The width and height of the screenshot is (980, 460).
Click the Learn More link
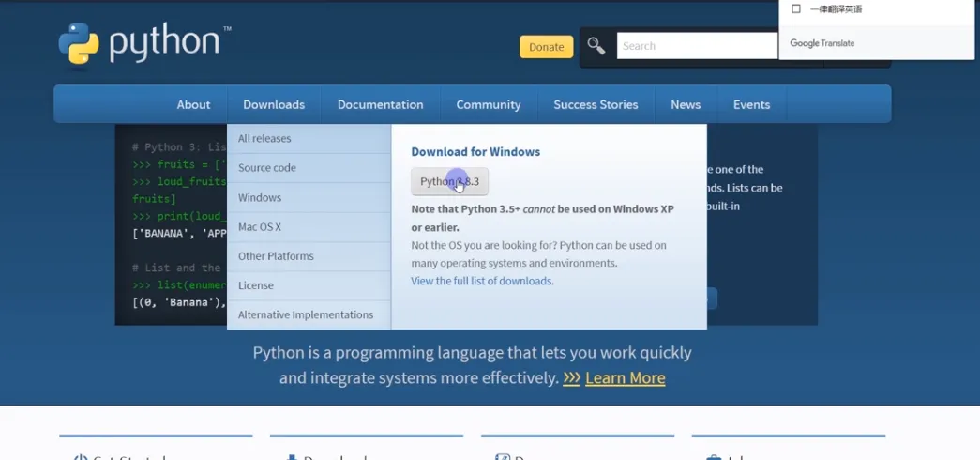[625, 378]
